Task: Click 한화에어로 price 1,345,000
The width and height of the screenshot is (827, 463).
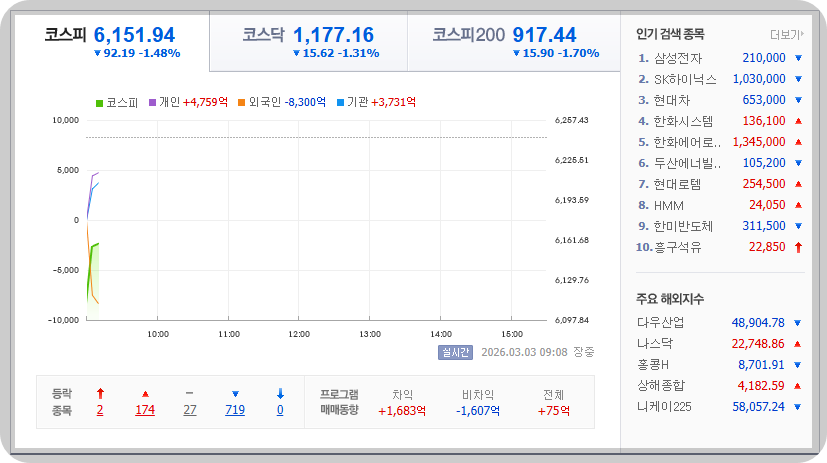Action: click(x=759, y=142)
